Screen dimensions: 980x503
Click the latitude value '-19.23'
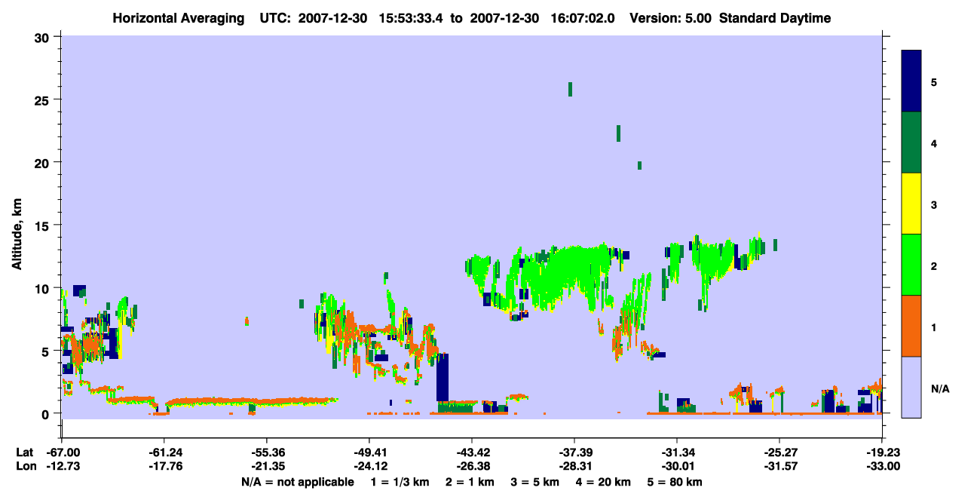[x=882, y=452]
